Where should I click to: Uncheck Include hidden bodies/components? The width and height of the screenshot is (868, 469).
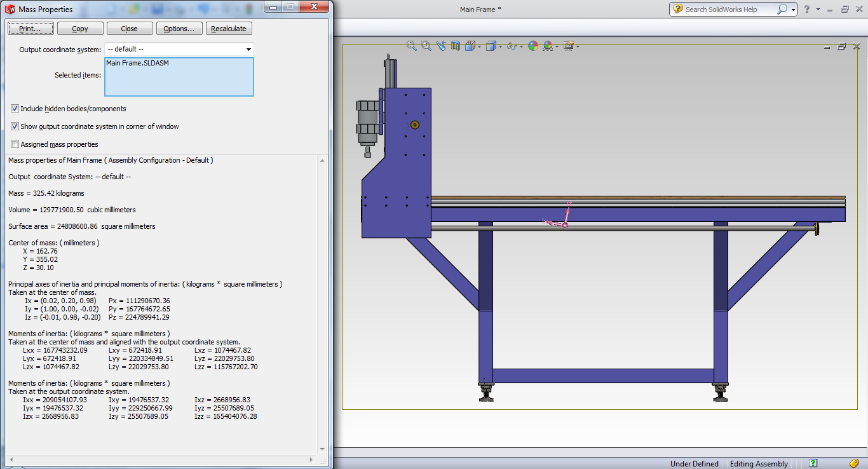15,109
